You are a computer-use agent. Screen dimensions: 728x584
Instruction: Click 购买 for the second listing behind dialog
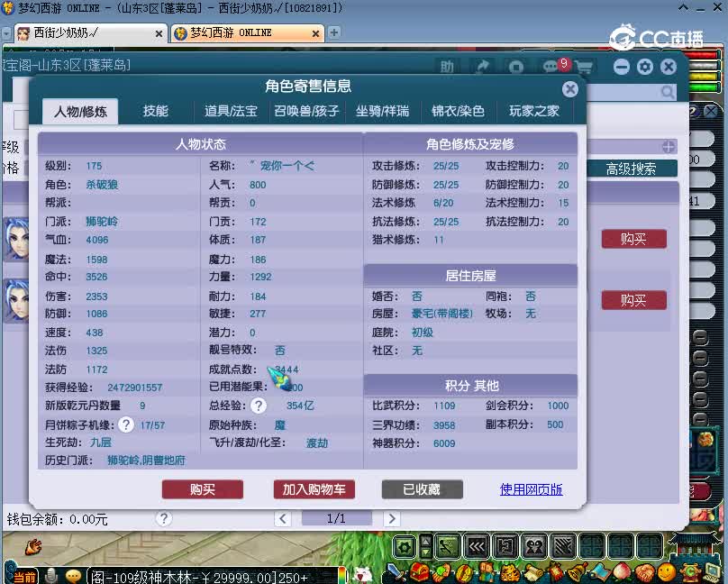tap(633, 300)
